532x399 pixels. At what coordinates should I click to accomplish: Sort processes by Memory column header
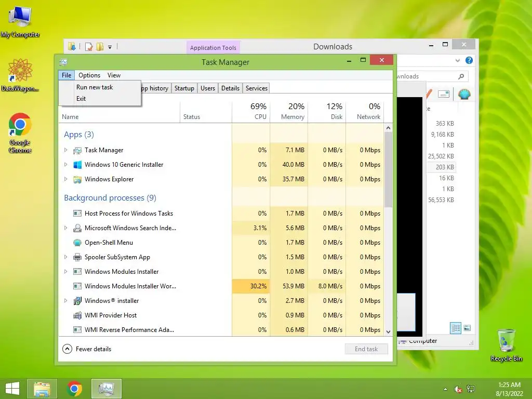[x=289, y=111]
